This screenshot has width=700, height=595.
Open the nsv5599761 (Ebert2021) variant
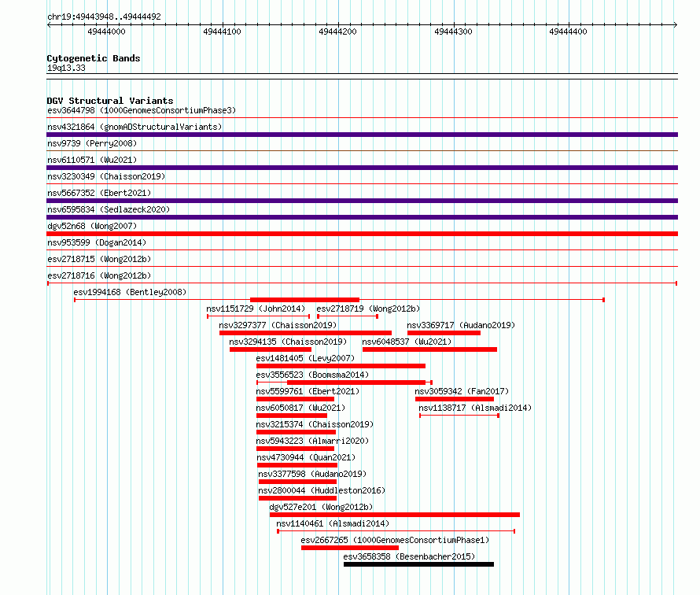tap(308, 391)
